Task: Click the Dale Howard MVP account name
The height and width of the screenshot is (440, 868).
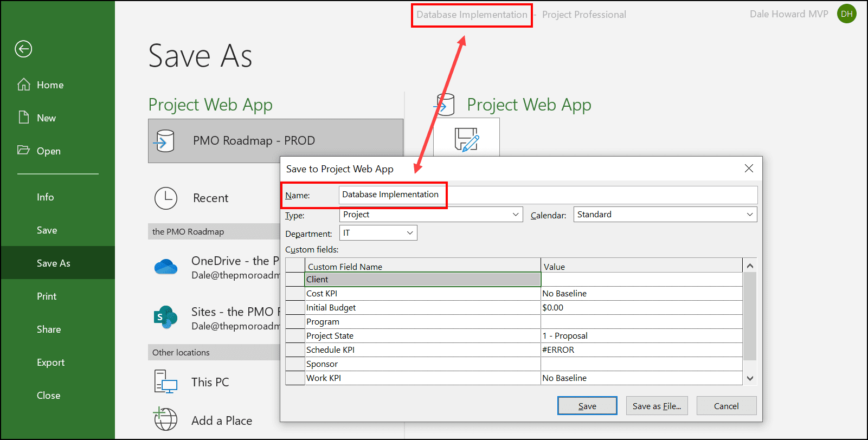Action: click(789, 14)
